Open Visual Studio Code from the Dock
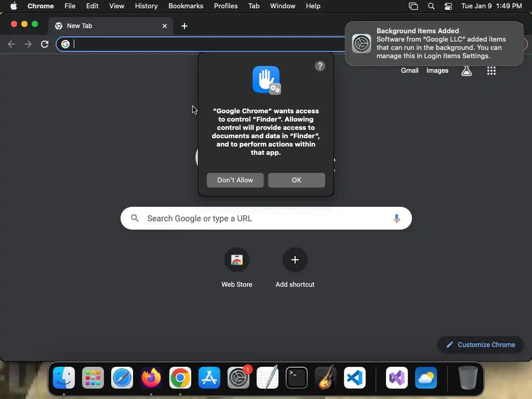 pyautogui.click(x=355, y=378)
